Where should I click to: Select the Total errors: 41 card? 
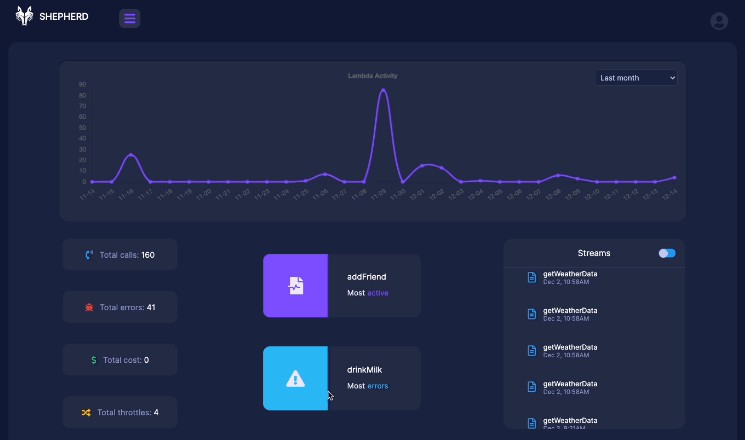120,307
